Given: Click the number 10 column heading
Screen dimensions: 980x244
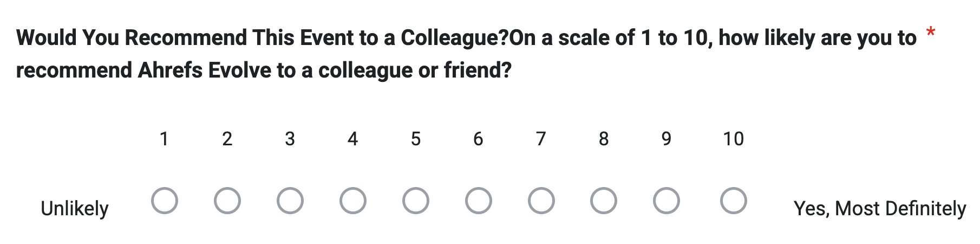Looking at the screenshot, I should [734, 139].
